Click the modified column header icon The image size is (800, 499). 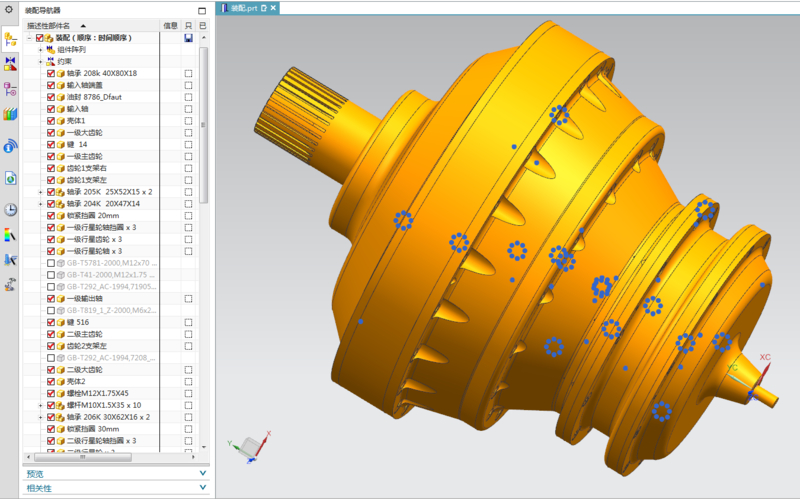tap(203, 26)
